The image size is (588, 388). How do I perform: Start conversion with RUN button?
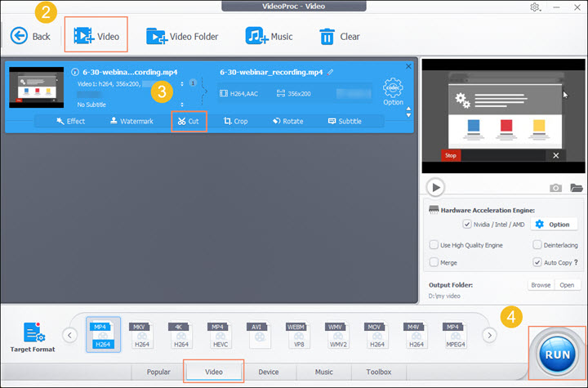pyautogui.click(x=557, y=354)
